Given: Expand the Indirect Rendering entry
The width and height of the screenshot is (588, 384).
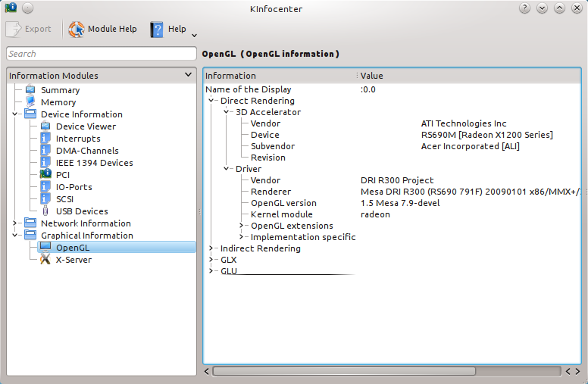Looking at the screenshot, I should (x=211, y=248).
